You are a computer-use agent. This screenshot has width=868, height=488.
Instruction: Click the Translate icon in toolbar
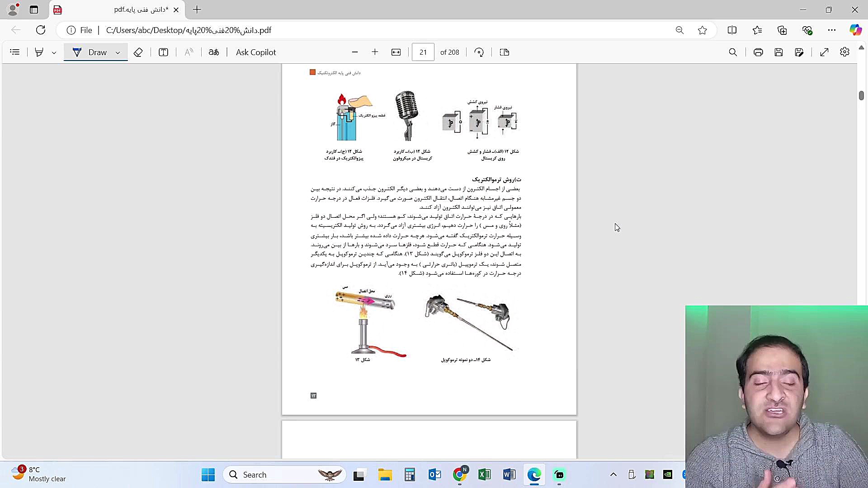pyautogui.click(x=214, y=52)
